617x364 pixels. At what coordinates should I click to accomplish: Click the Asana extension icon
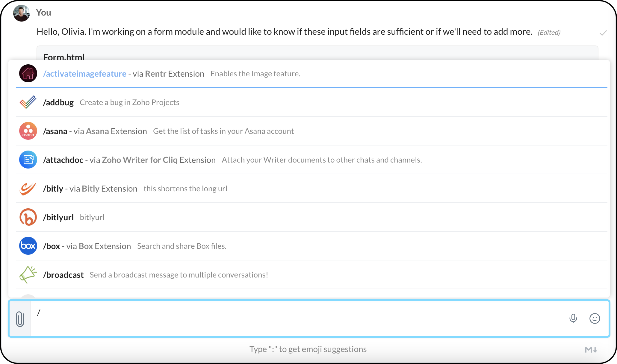point(28,131)
